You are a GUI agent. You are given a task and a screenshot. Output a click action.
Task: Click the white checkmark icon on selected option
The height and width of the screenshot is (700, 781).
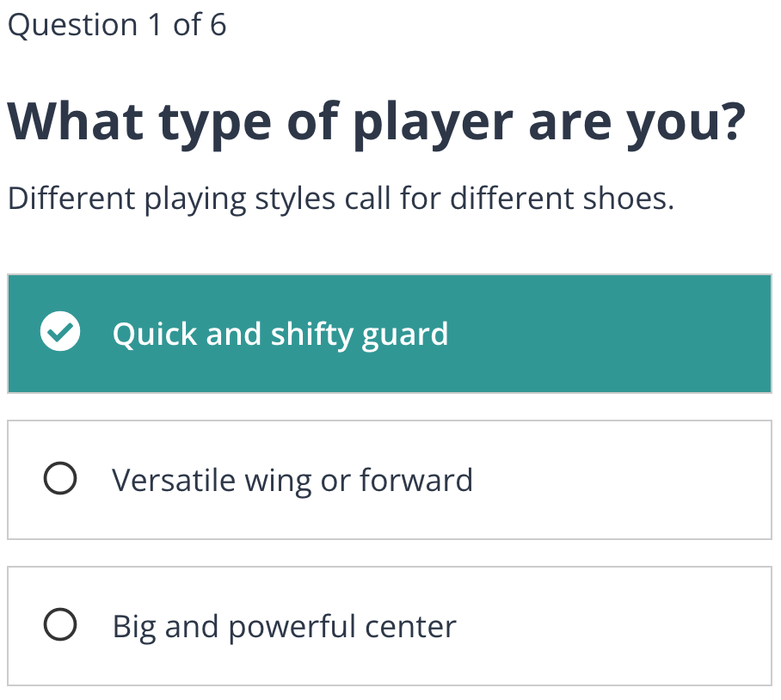tap(60, 334)
